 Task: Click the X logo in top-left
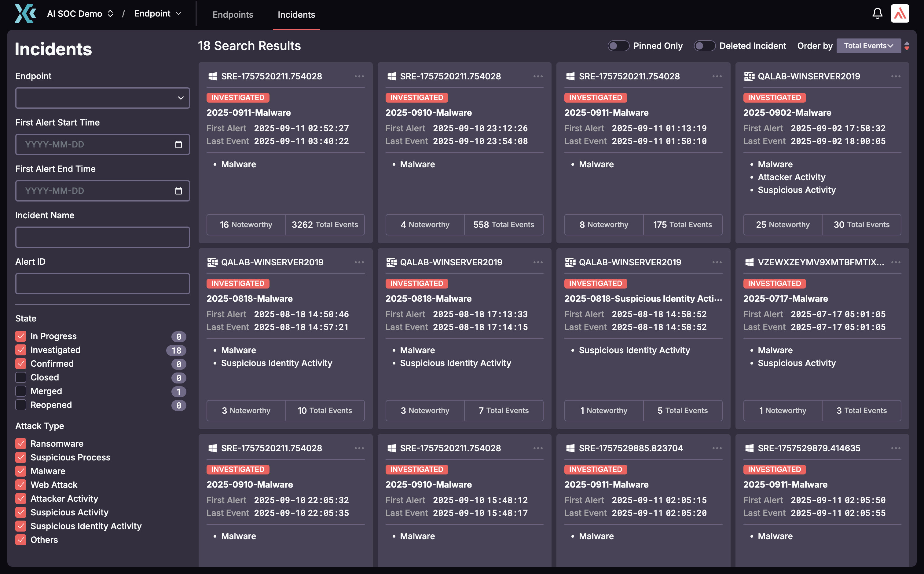pos(25,14)
